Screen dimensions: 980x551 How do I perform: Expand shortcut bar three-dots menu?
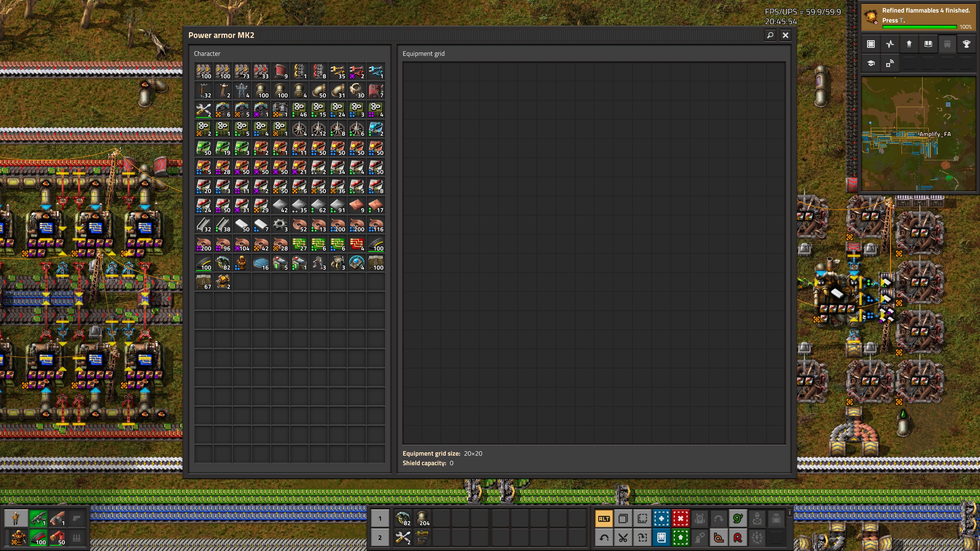coord(789,513)
